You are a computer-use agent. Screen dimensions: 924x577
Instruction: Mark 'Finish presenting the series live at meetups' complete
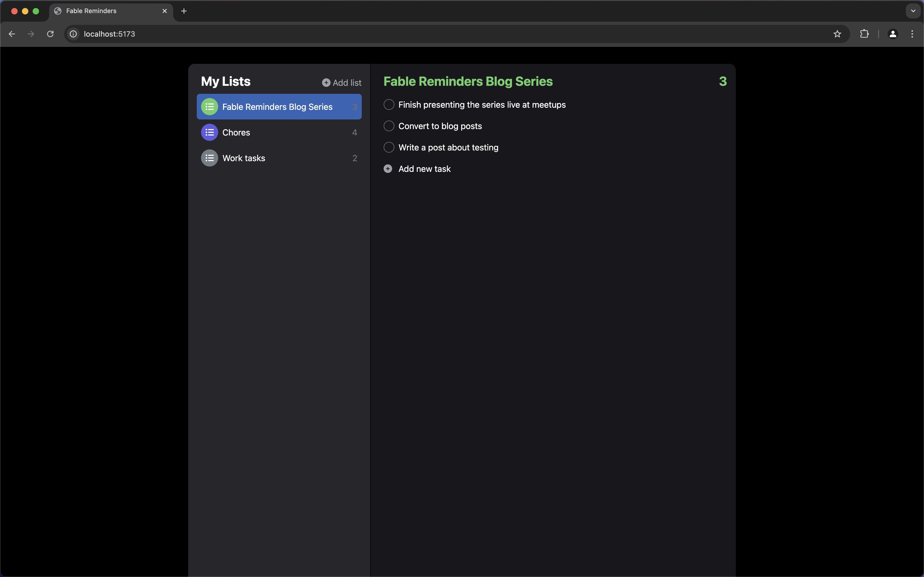coord(389,104)
